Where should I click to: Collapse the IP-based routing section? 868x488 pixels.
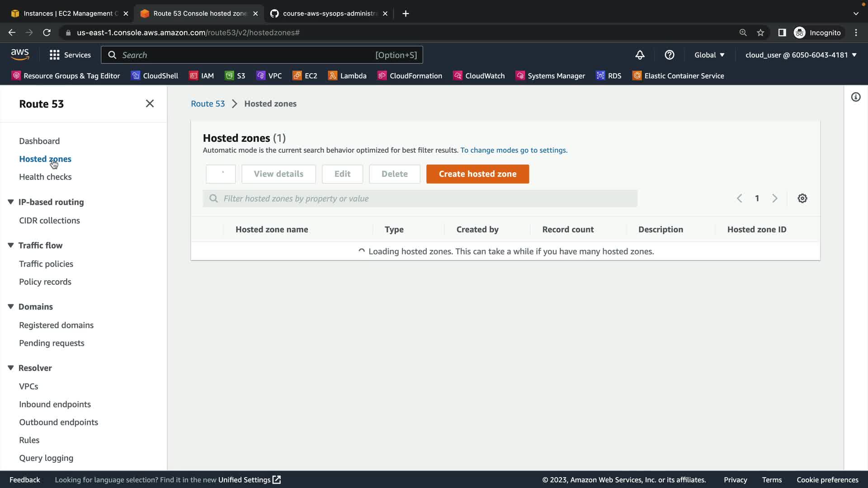(11, 202)
